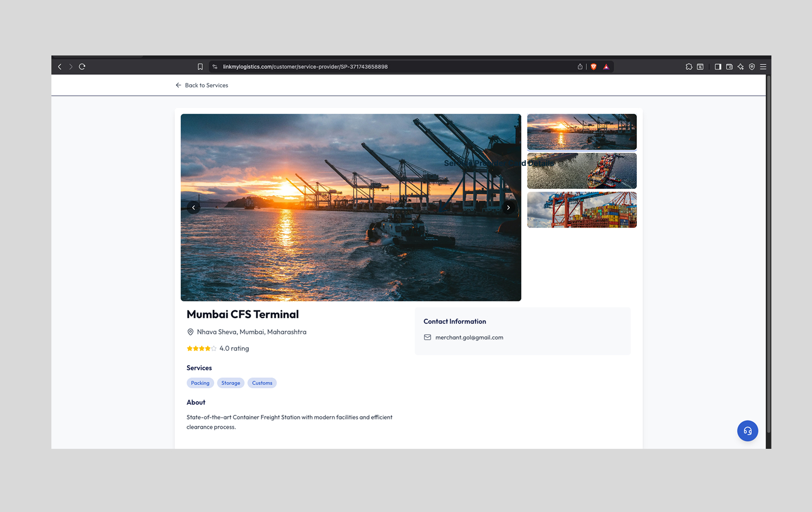Select the red crane containers thumbnail
Image resolution: width=812 pixels, height=512 pixels.
(x=582, y=210)
